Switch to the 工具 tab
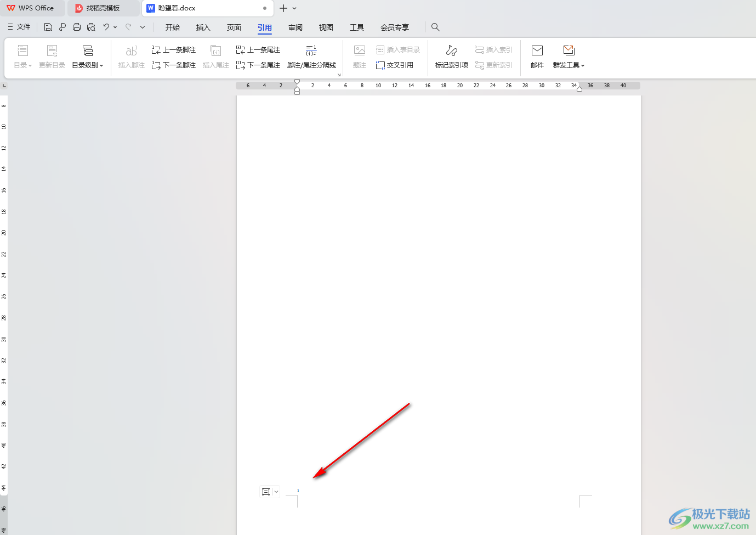 [x=357, y=27]
